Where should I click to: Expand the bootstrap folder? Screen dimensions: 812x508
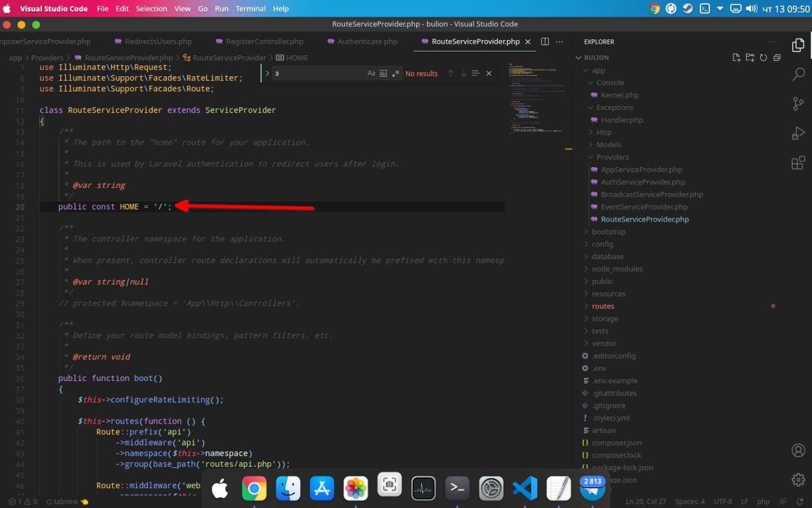click(608, 232)
